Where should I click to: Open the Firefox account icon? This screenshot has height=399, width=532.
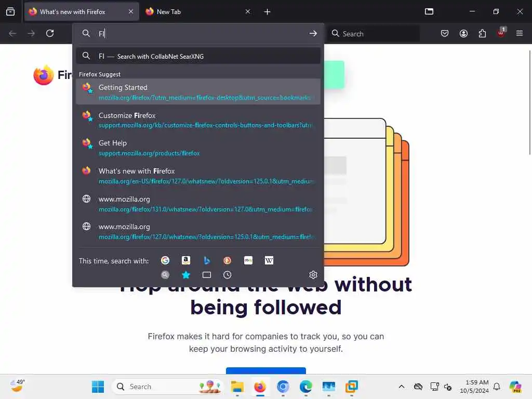point(463,34)
